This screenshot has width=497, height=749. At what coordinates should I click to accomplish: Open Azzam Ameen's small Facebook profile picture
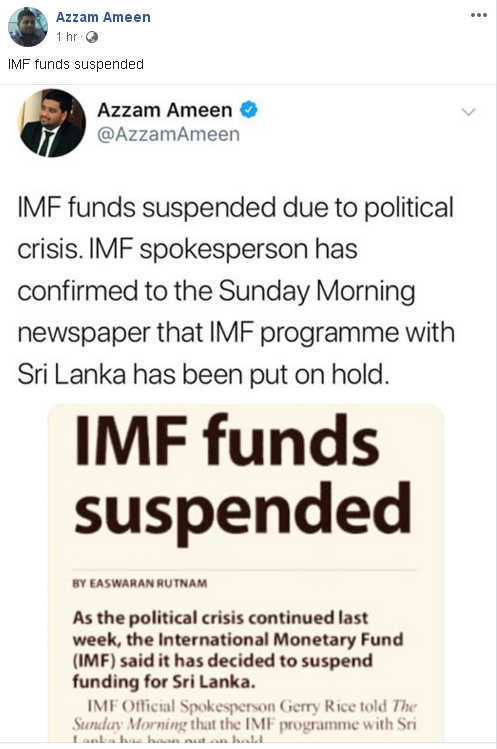click(28, 27)
